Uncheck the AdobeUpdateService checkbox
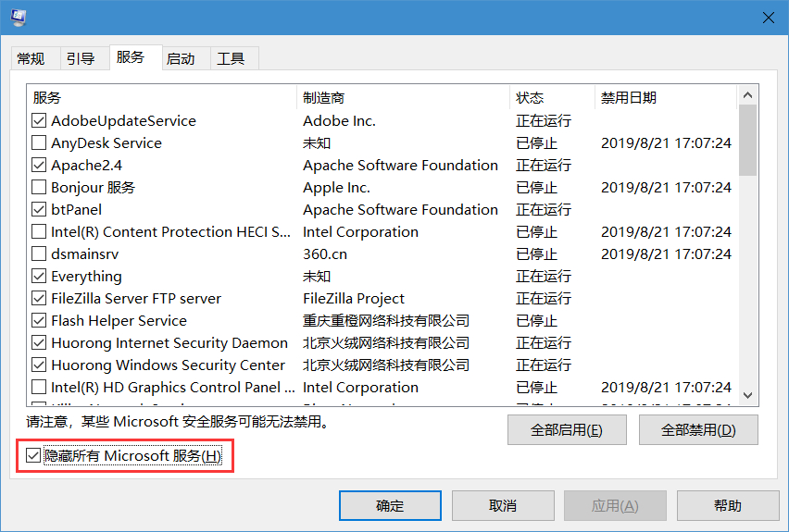Viewport: 789px width, 532px height. point(39,121)
